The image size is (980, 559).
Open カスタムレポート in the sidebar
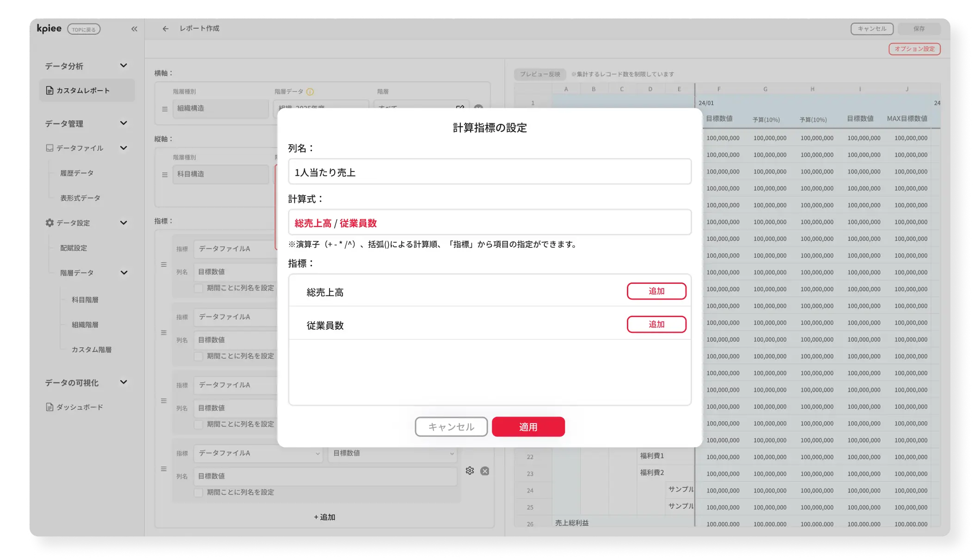pyautogui.click(x=83, y=91)
